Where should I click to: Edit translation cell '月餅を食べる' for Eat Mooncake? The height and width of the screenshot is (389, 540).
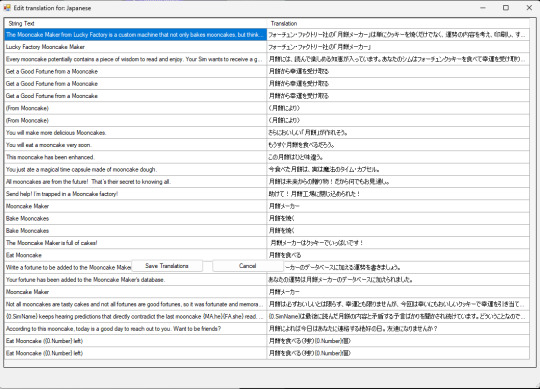[x=398, y=255]
